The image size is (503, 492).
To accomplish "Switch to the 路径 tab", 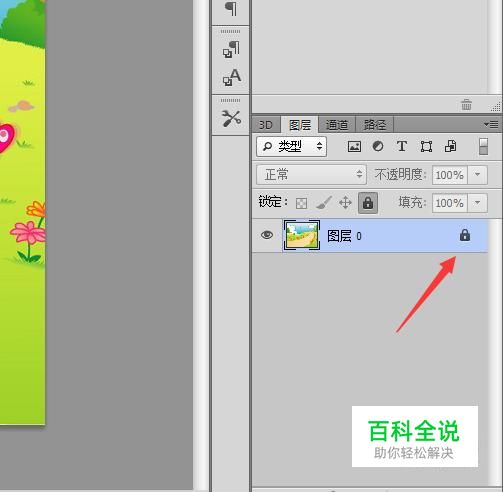I will (x=375, y=125).
